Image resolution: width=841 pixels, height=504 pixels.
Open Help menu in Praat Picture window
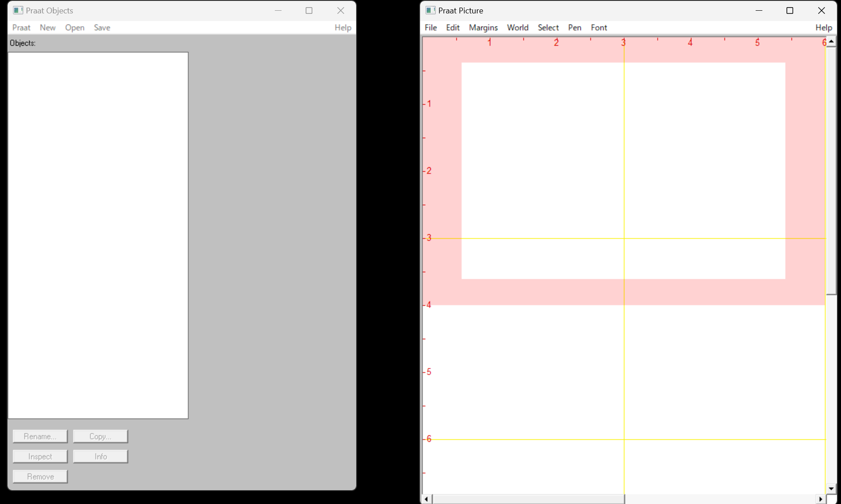823,28
